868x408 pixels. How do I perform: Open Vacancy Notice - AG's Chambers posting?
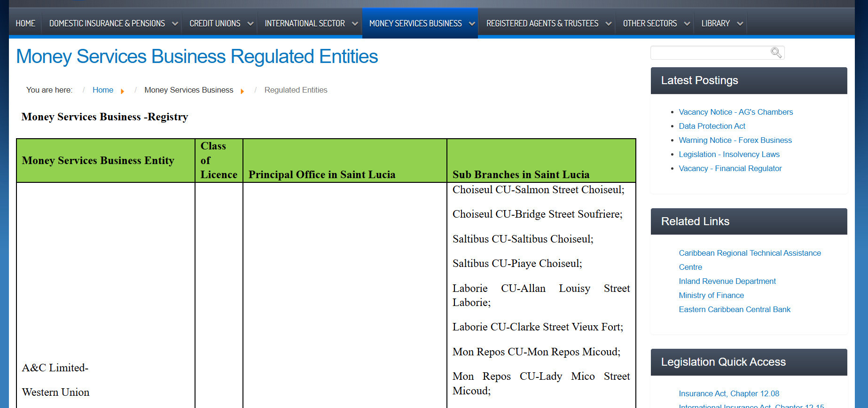(x=735, y=112)
